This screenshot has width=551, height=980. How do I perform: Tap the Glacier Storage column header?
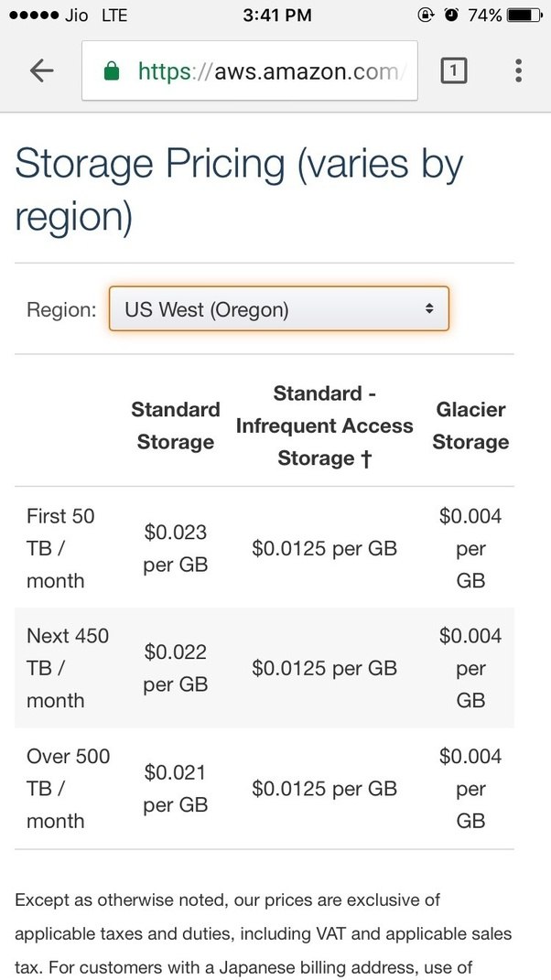click(x=470, y=425)
